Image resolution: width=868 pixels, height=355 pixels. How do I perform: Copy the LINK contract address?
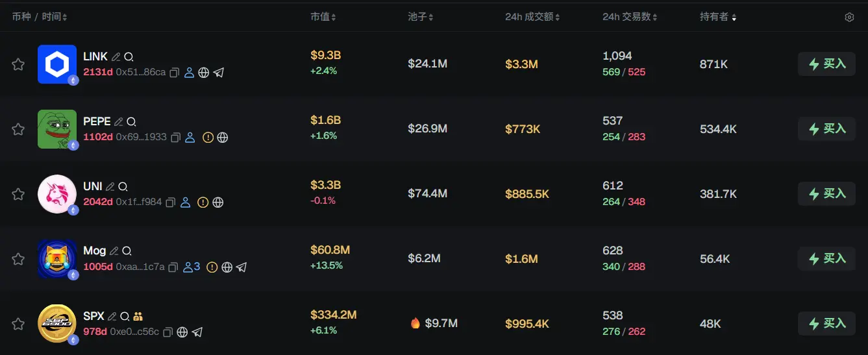[174, 73]
